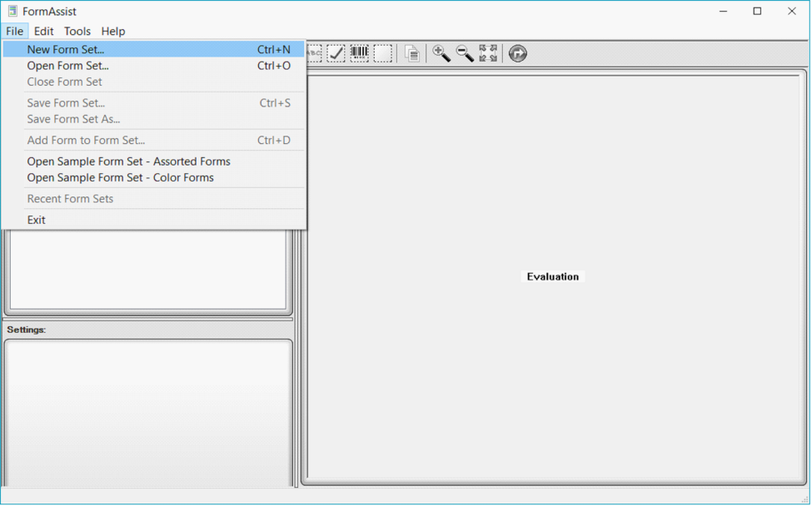Select the empty image region tool
Viewport: 812px width, 521px height.
(383, 52)
